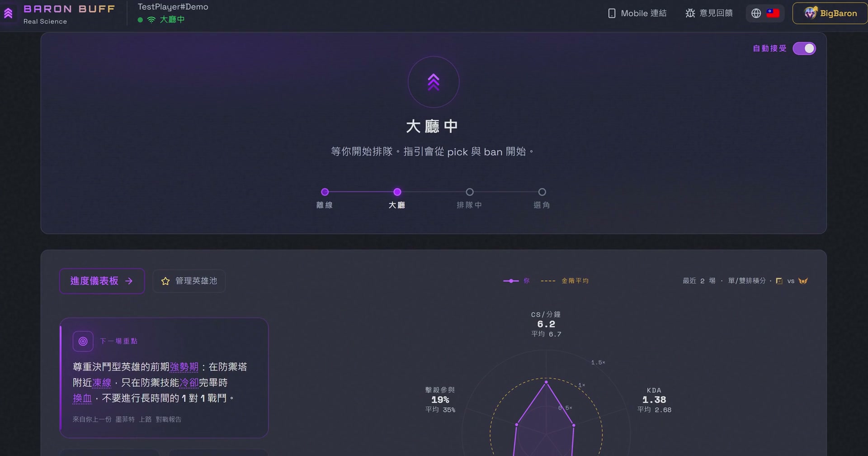Select the 選角 step marker
This screenshot has width=868, height=456.
coord(542,192)
